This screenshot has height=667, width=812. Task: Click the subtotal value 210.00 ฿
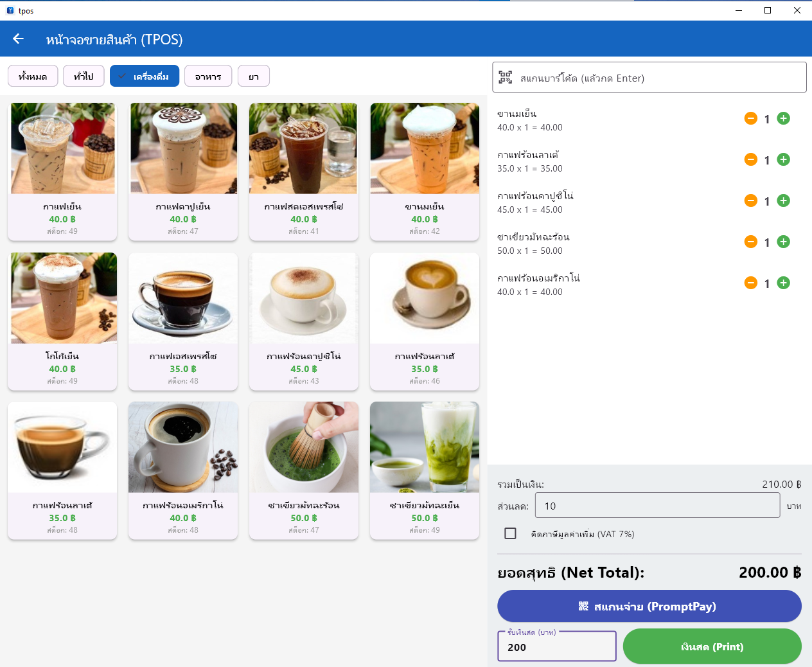pos(781,485)
